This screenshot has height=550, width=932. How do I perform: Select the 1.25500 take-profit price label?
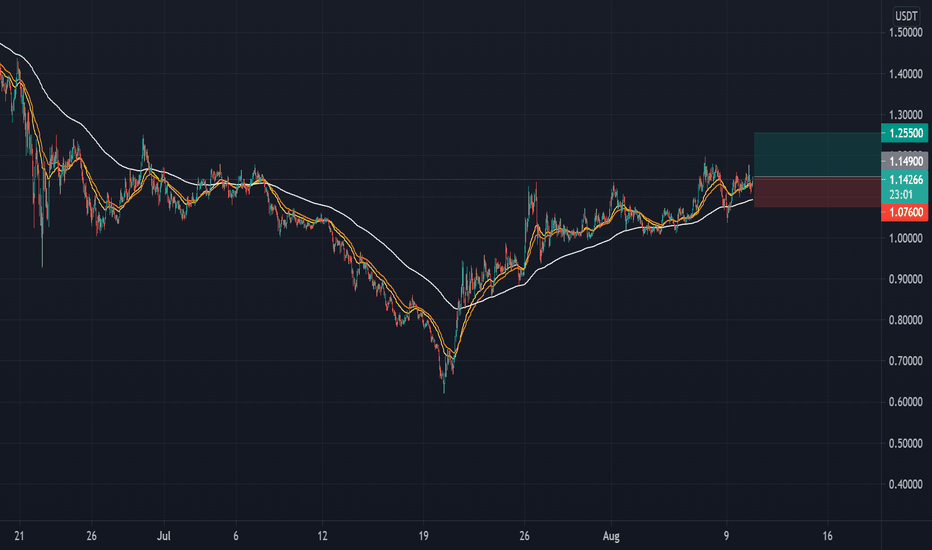tap(905, 133)
